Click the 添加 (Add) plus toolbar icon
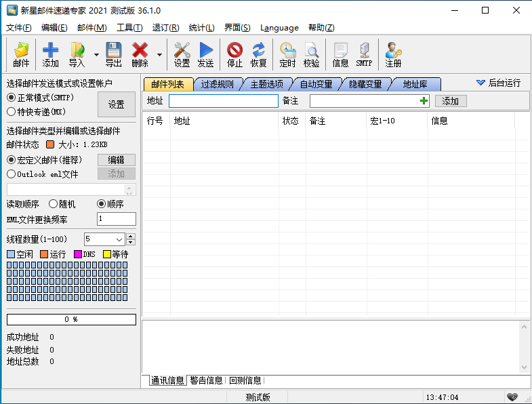 coord(51,54)
